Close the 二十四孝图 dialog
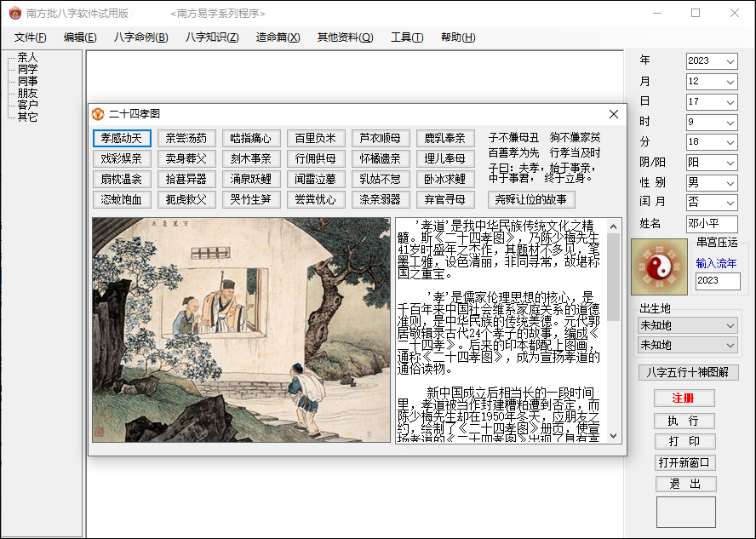The image size is (756, 539). (x=613, y=114)
